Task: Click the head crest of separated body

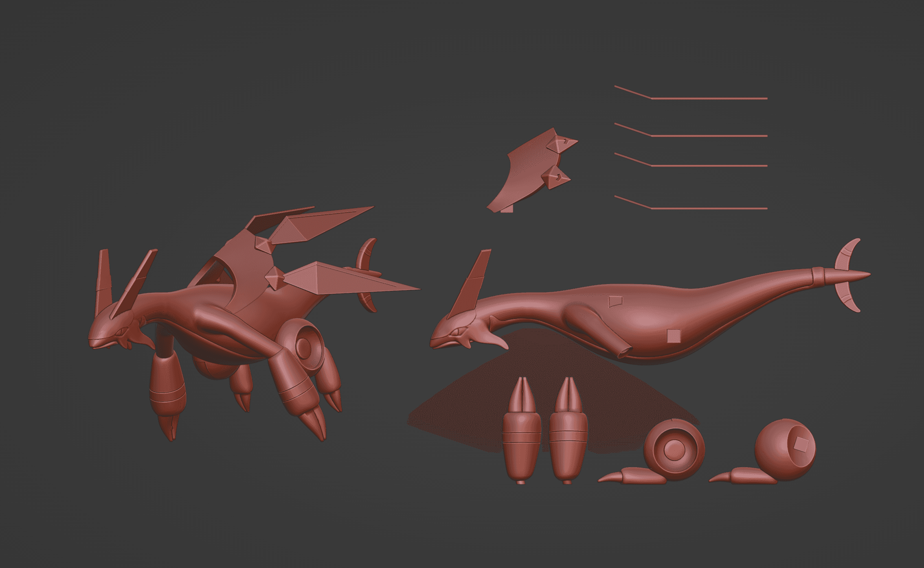Action: point(470,284)
